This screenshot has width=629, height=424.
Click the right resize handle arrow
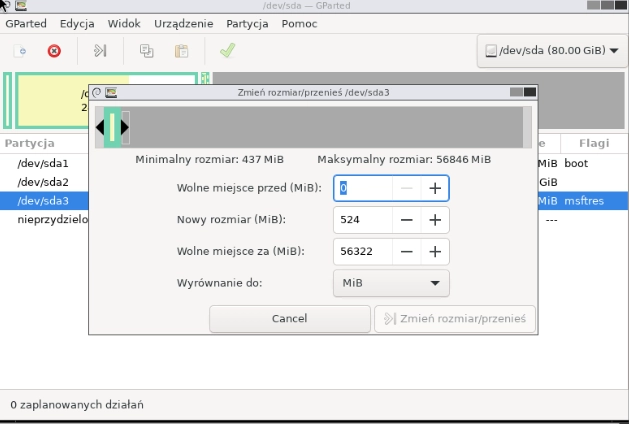(x=126, y=127)
